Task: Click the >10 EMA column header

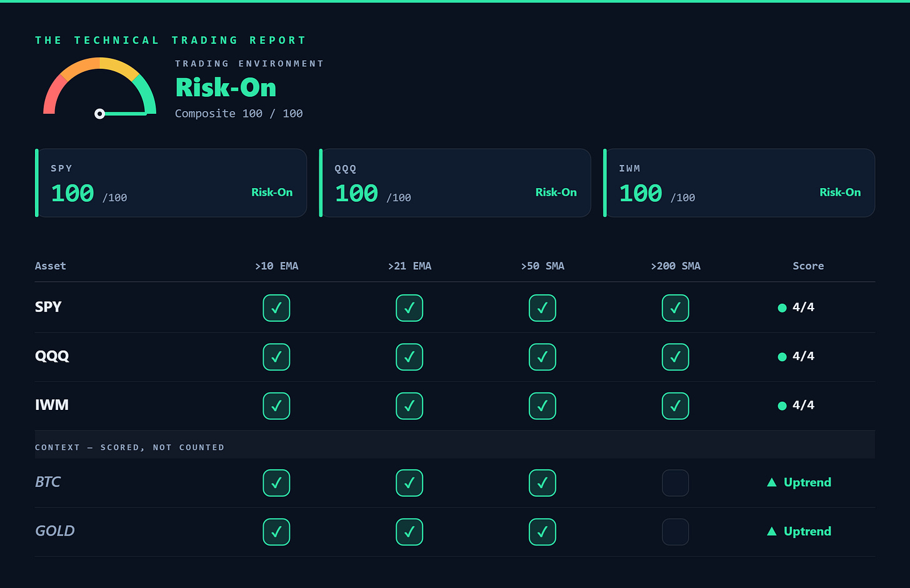Action: (276, 266)
